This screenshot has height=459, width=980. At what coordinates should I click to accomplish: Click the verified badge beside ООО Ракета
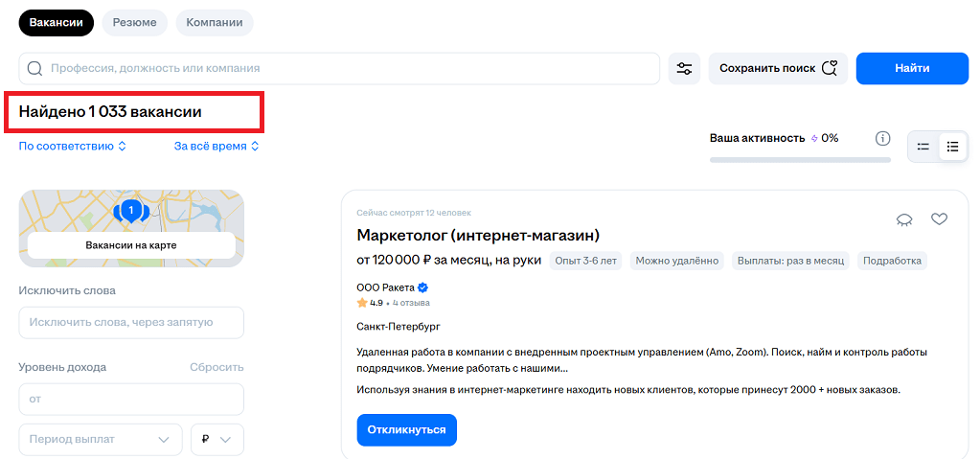(422, 287)
